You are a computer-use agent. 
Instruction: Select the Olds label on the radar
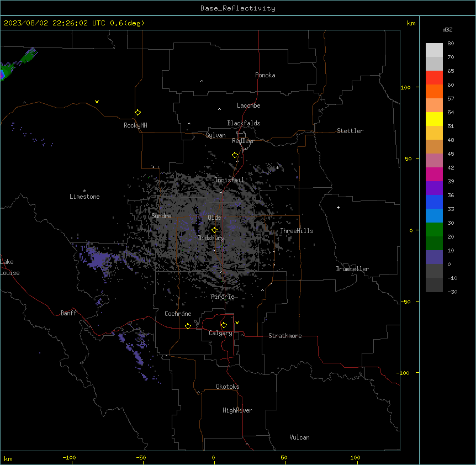[x=214, y=218]
